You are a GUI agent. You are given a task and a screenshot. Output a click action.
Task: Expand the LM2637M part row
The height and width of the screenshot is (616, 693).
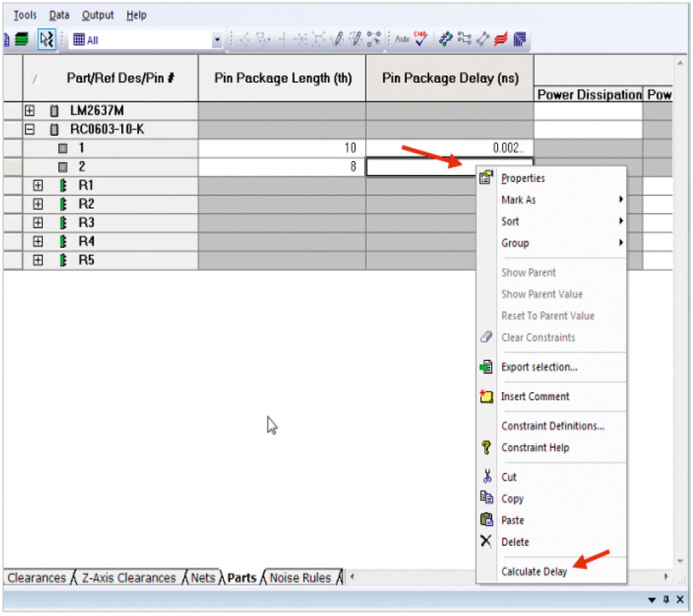click(30, 111)
